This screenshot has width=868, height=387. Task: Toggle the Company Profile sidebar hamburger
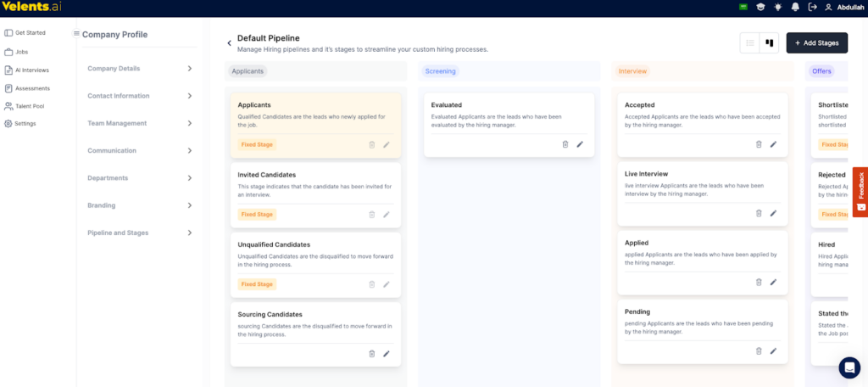click(76, 34)
